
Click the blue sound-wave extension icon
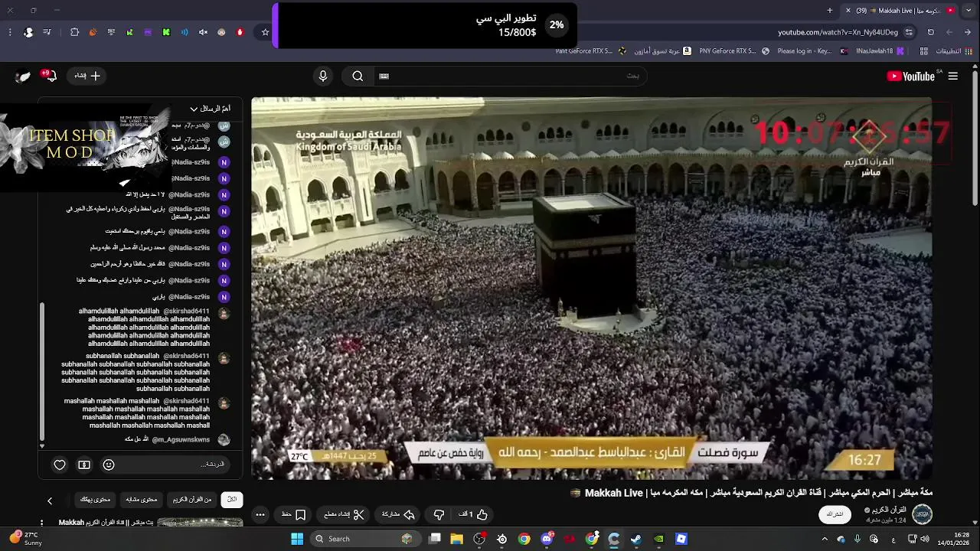pos(185,32)
